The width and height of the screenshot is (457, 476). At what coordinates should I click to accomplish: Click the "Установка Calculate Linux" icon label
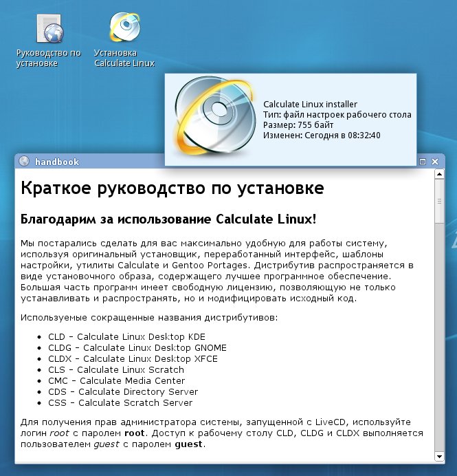pyautogui.click(x=124, y=58)
